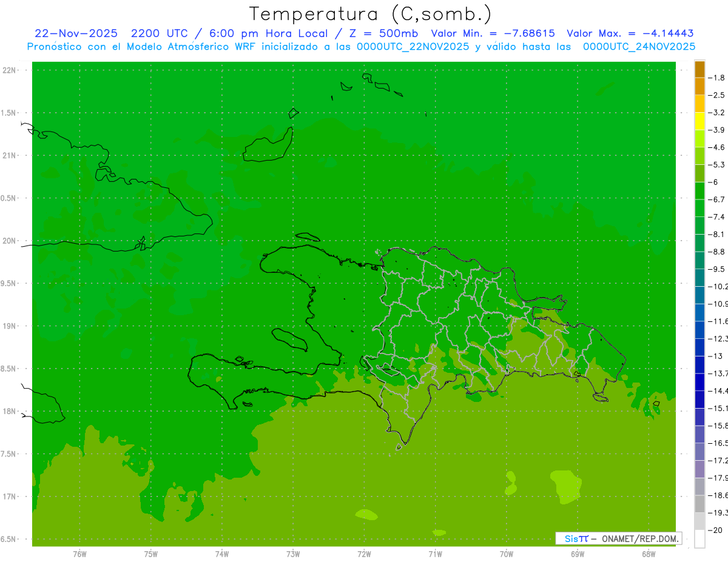The width and height of the screenshot is (728, 562).
Task: Select the green swatch between -6 and -6.7
Action: click(x=699, y=191)
